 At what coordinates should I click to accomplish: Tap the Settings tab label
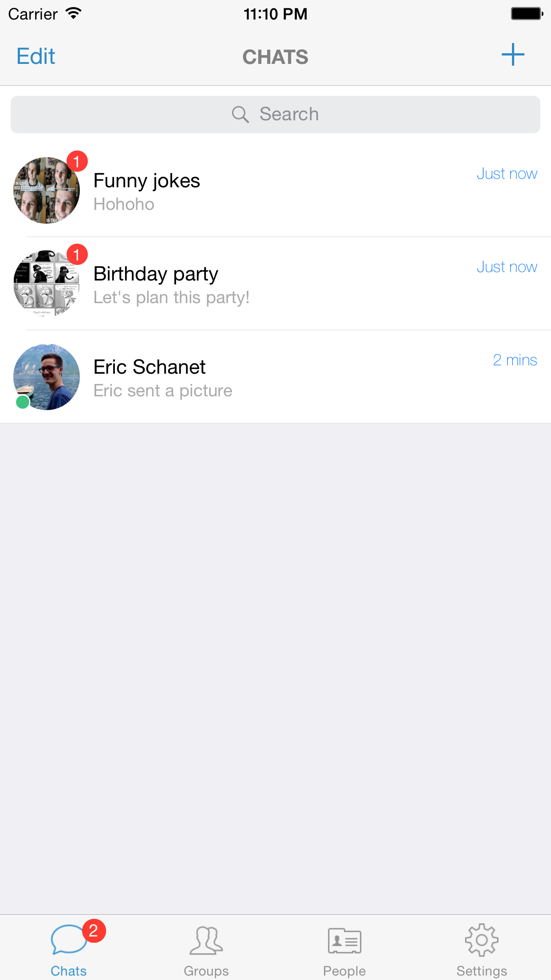tap(482, 971)
